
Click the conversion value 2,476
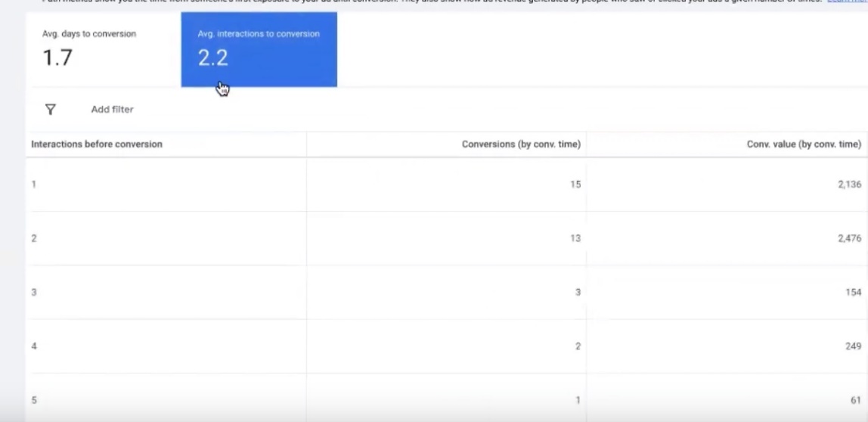click(x=848, y=238)
